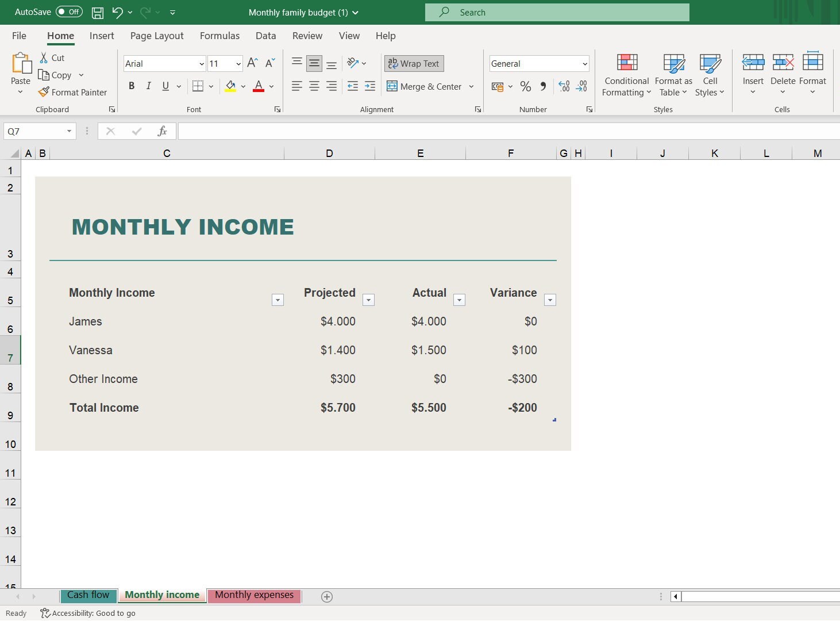Open the Monthly expenses sheet

[x=255, y=595]
